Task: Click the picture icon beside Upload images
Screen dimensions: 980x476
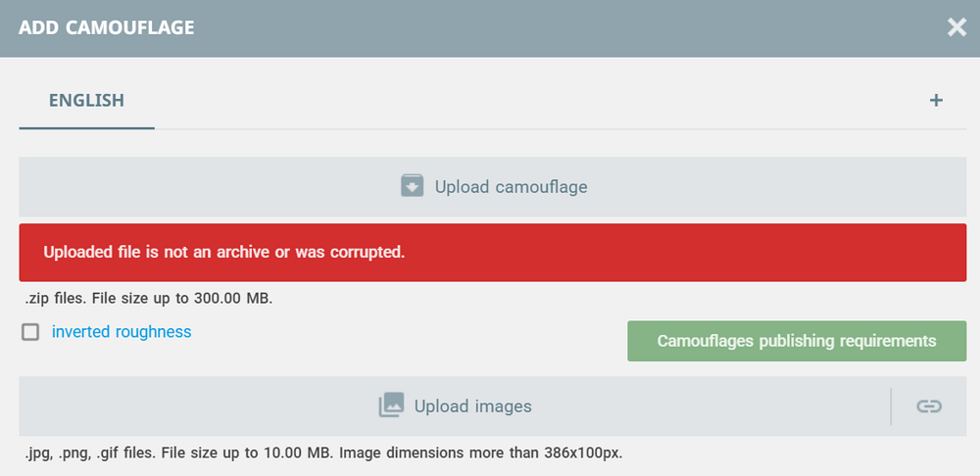Action: (391, 405)
